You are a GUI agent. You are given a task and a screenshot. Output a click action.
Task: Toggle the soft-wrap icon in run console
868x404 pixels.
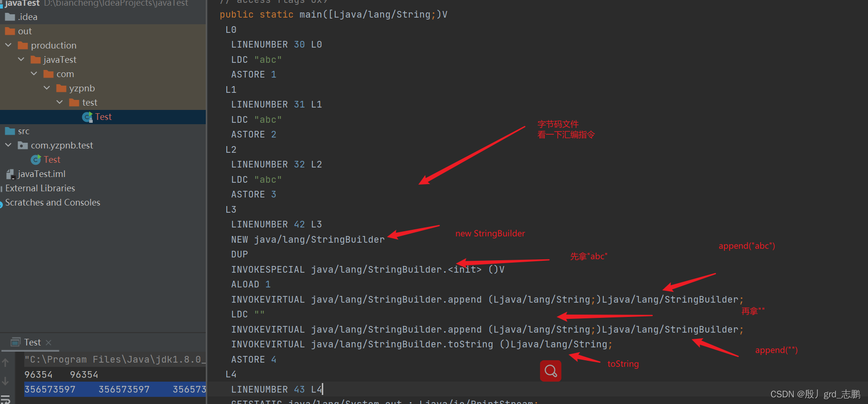tap(5, 399)
